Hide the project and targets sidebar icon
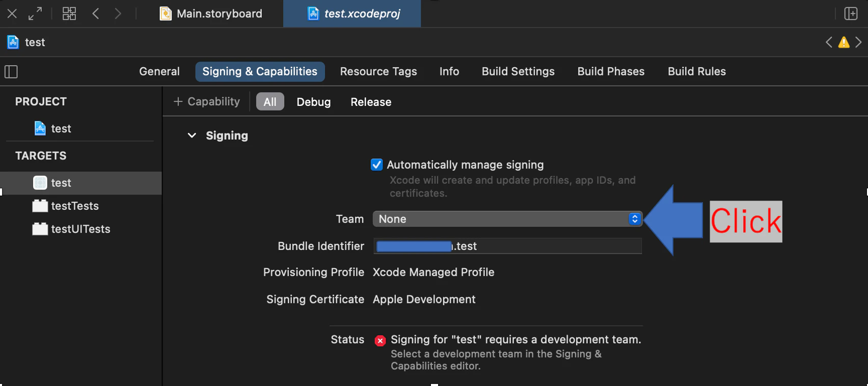The image size is (868, 386). point(11,72)
